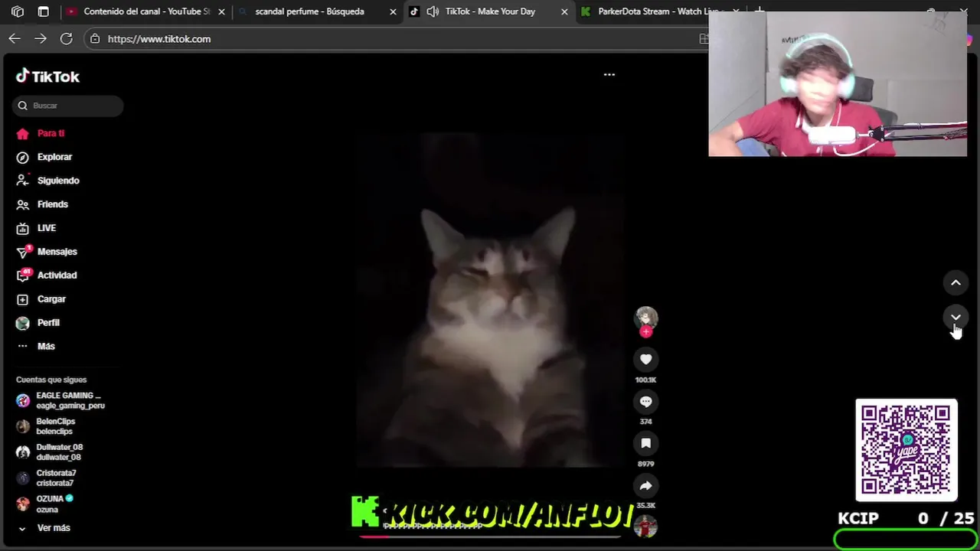Click the TikTok logo

pyautogui.click(x=47, y=77)
